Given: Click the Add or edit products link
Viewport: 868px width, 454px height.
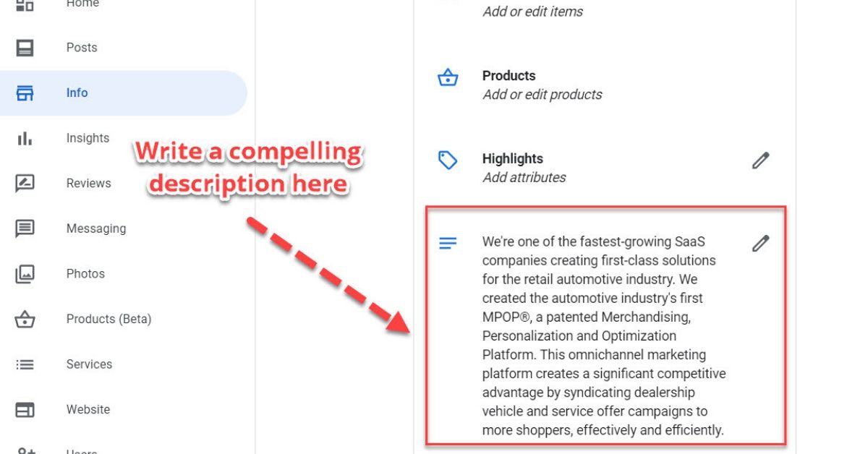Looking at the screenshot, I should [x=542, y=94].
